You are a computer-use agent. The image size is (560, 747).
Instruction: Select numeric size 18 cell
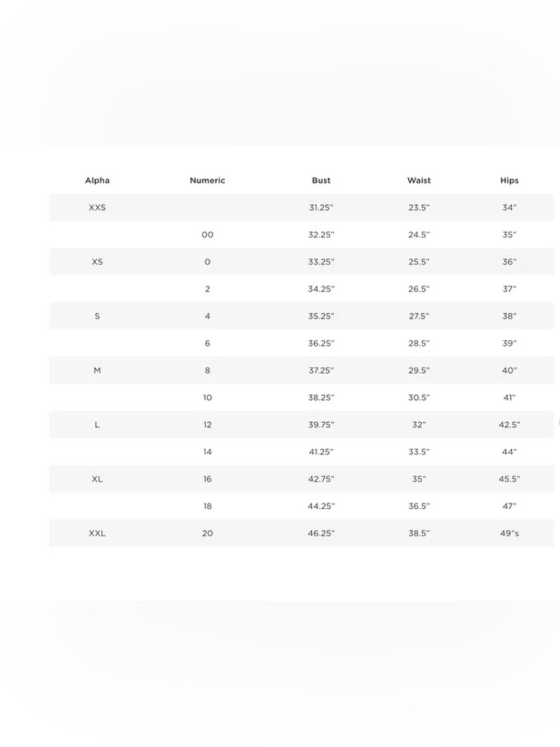click(x=207, y=506)
